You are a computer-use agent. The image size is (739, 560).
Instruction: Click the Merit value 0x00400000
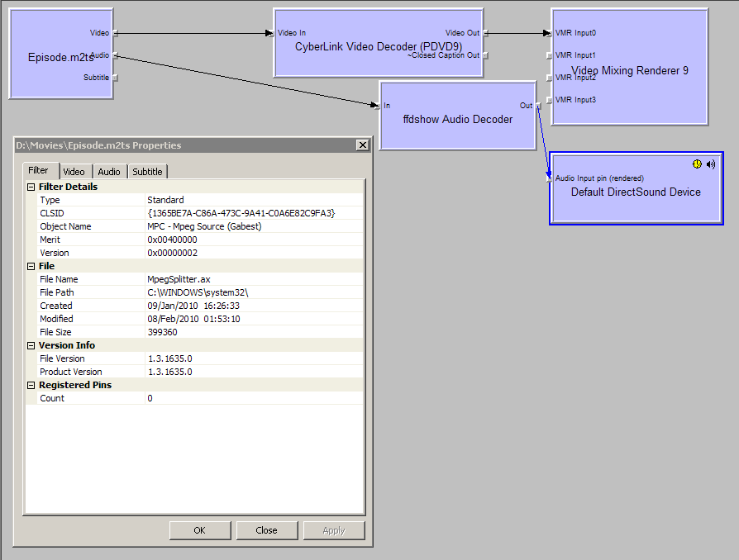coord(172,240)
